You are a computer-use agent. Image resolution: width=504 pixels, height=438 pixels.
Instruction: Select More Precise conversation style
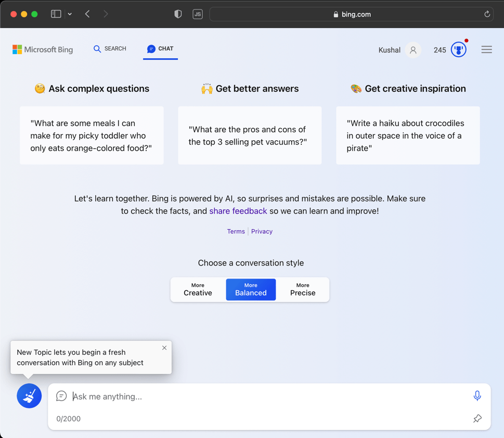tap(303, 289)
